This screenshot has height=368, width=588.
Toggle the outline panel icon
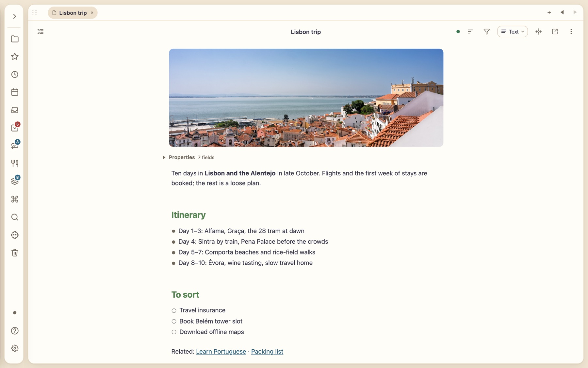tap(41, 32)
